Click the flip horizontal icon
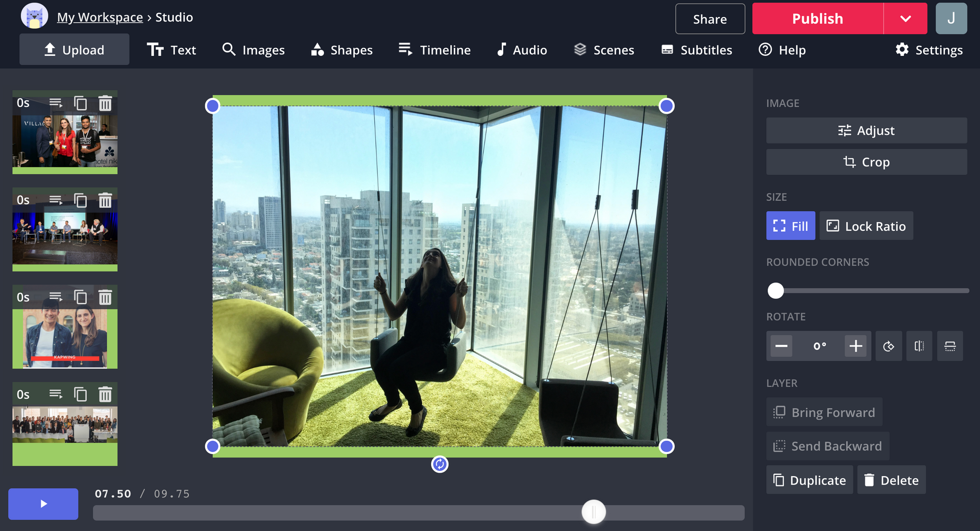 [x=919, y=346]
